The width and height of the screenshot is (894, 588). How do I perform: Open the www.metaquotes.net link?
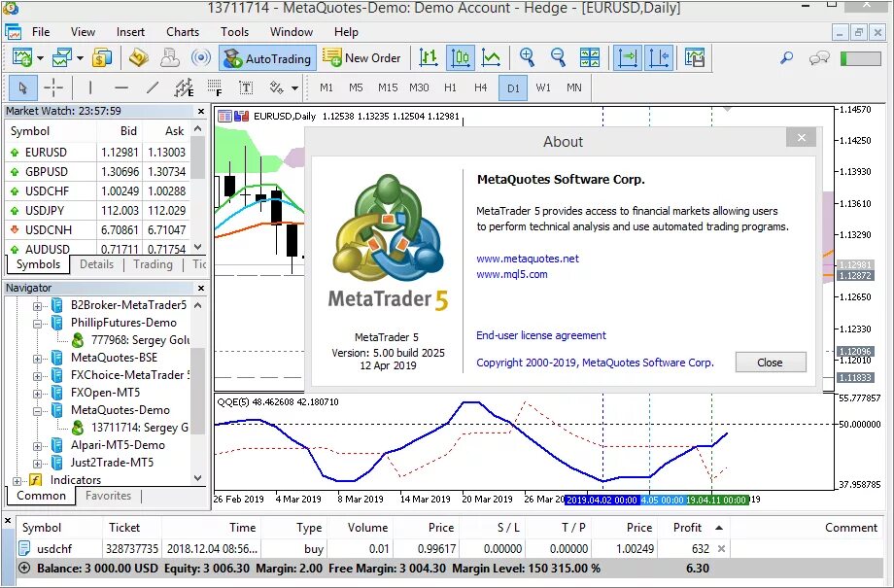point(528,259)
